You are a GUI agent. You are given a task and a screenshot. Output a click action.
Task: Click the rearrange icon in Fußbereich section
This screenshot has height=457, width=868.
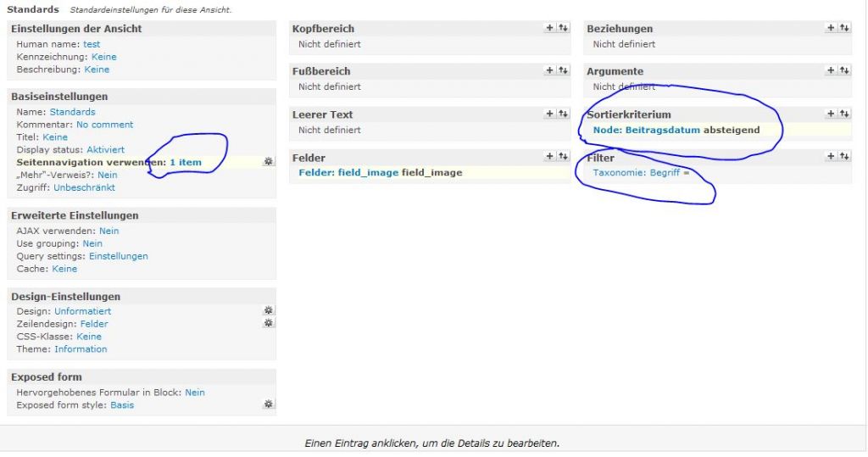point(563,70)
